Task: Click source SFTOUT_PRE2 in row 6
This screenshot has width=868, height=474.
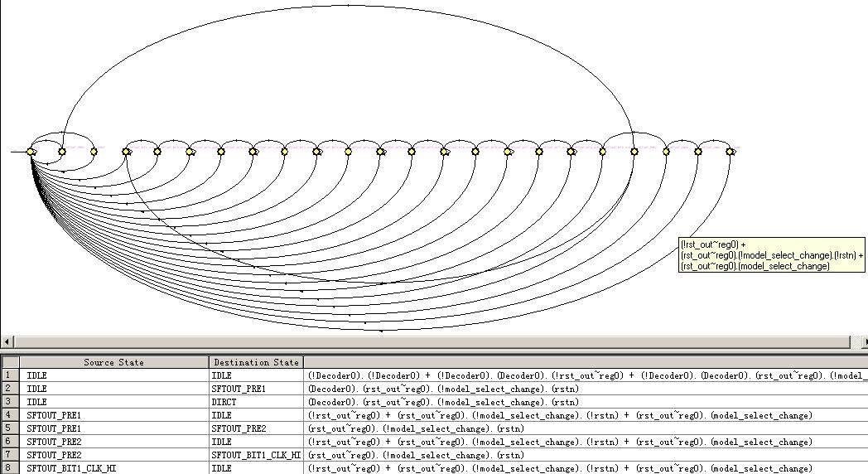Action: pyautogui.click(x=114, y=442)
